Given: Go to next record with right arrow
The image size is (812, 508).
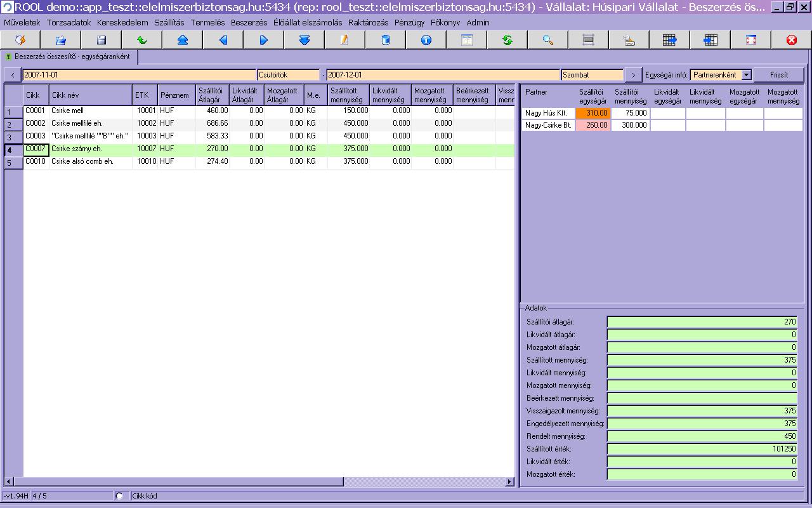Looking at the screenshot, I should [x=264, y=40].
